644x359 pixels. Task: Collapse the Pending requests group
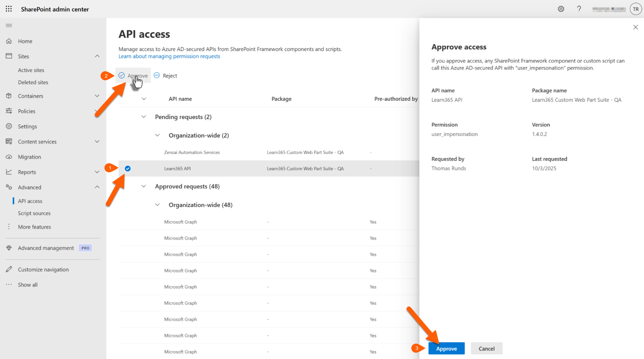click(x=144, y=117)
